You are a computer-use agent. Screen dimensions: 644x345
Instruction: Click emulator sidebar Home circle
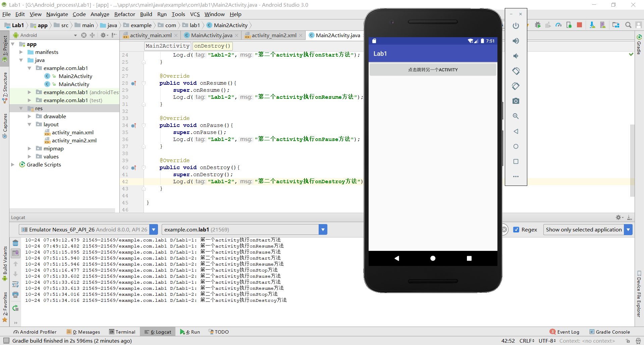[x=516, y=146]
